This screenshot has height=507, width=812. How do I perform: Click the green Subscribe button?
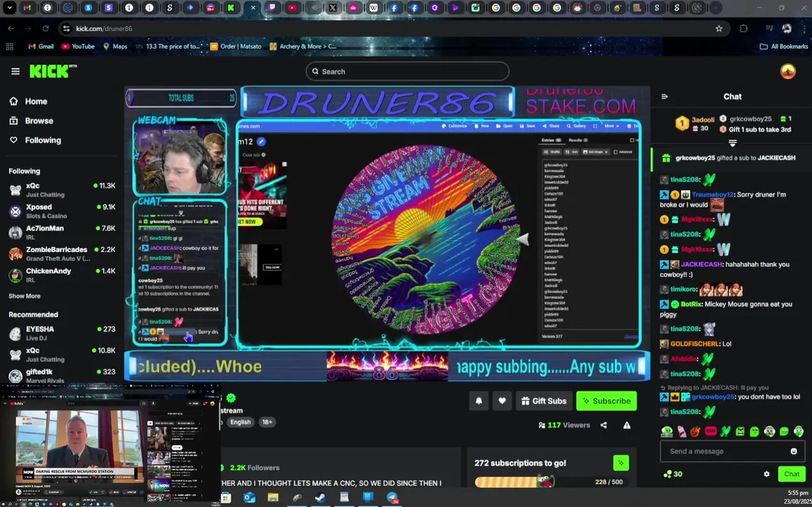(606, 401)
